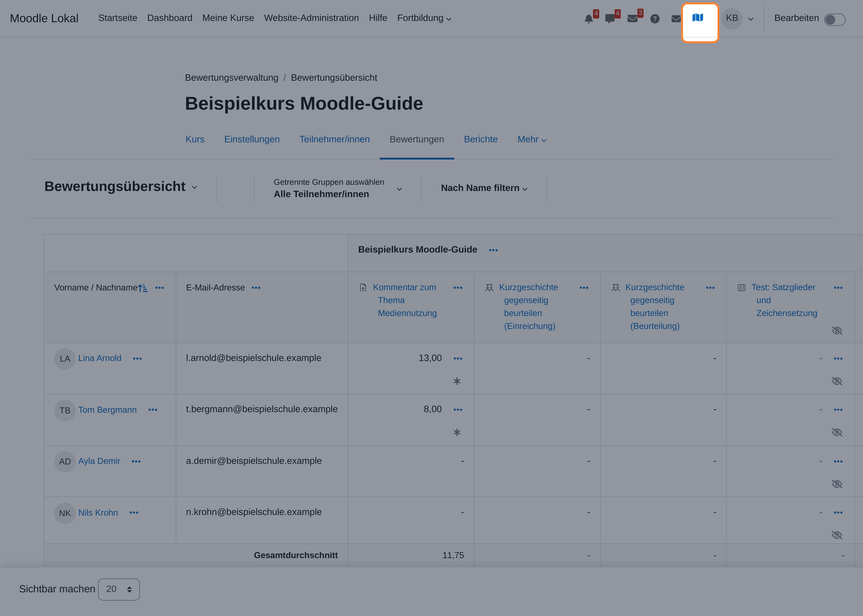The image size is (863, 616).
Task: Open user actions menu for Tom Bergmann
Action: pyautogui.click(x=153, y=410)
